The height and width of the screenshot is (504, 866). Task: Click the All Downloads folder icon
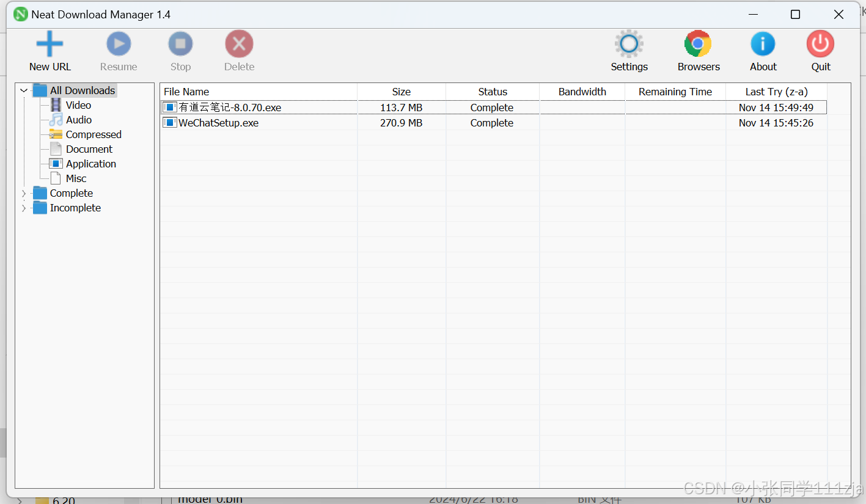click(x=40, y=90)
